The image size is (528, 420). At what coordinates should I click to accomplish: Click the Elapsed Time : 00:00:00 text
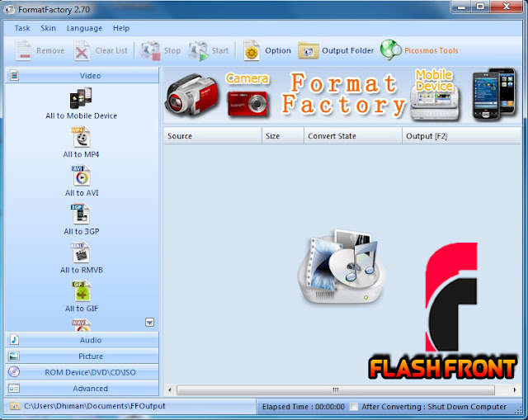pyautogui.click(x=304, y=407)
